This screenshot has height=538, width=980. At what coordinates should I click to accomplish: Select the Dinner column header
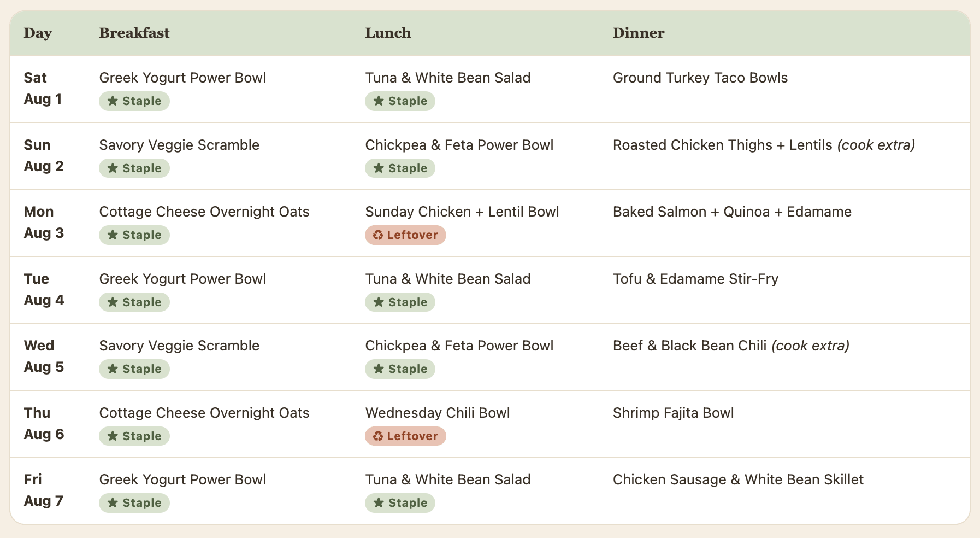(639, 33)
